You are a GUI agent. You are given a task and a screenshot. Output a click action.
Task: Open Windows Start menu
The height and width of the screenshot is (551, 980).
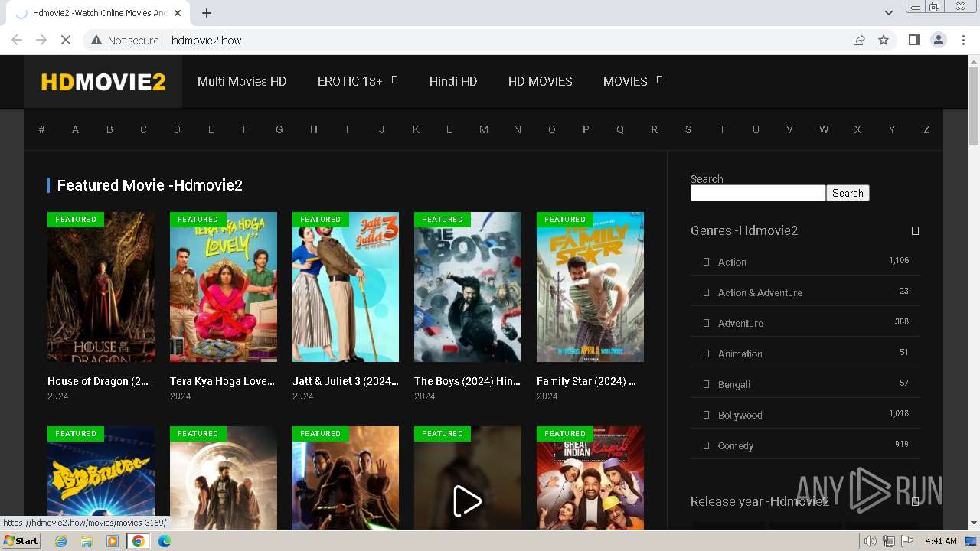[21, 540]
